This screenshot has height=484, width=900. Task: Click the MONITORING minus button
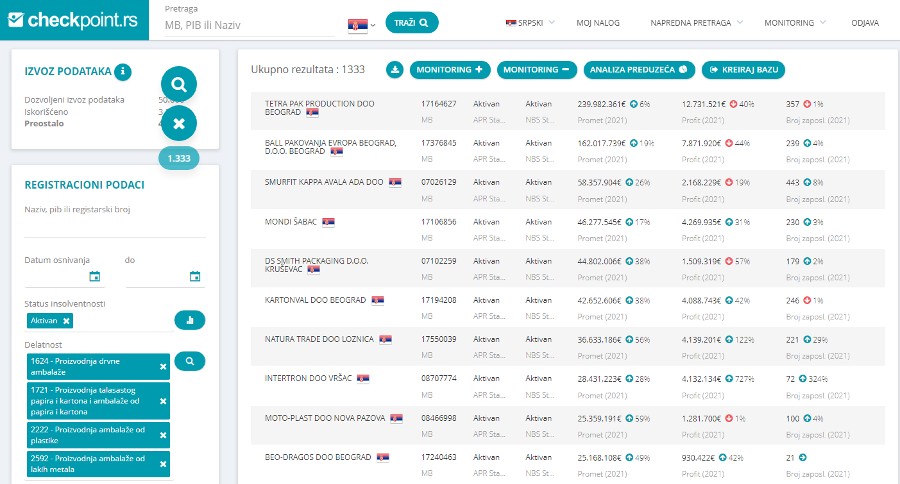click(x=537, y=70)
